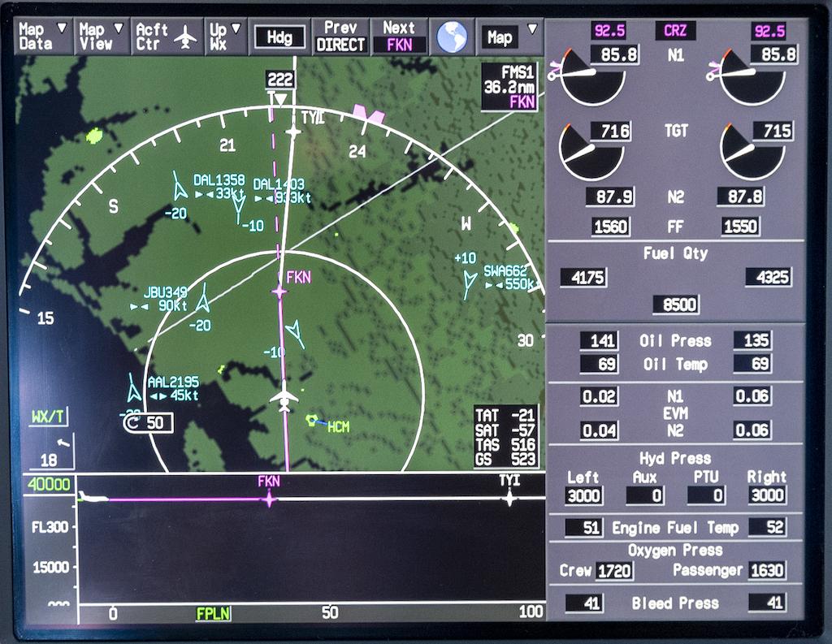Image resolution: width=832 pixels, height=644 pixels.
Task: Select the HCM navaid symbol
Action: pyautogui.click(x=311, y=420)
